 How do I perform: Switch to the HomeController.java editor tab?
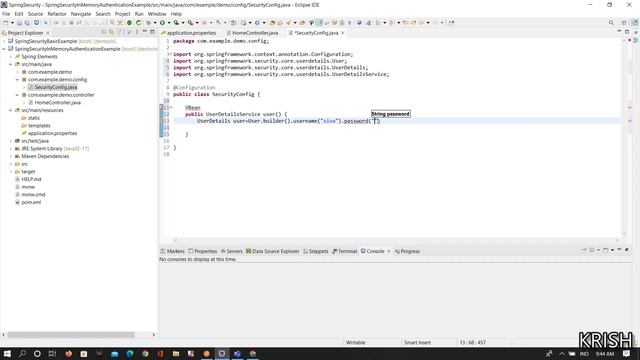(x=252, y=33)
